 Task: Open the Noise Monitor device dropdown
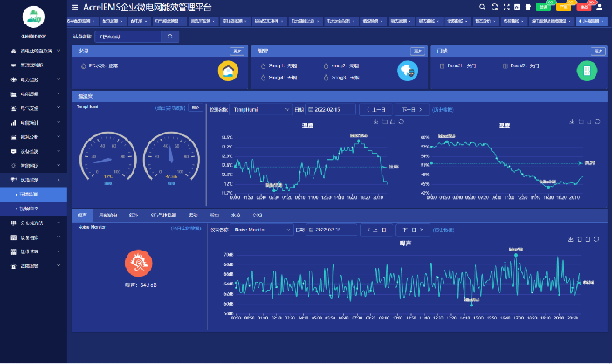[x=263, y=230]
